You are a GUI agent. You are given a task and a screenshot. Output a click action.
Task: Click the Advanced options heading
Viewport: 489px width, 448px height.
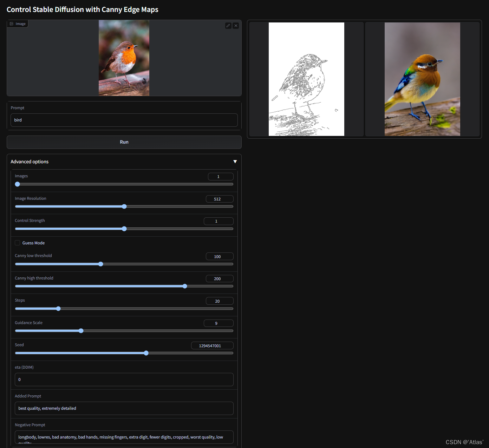pos(30,162)
